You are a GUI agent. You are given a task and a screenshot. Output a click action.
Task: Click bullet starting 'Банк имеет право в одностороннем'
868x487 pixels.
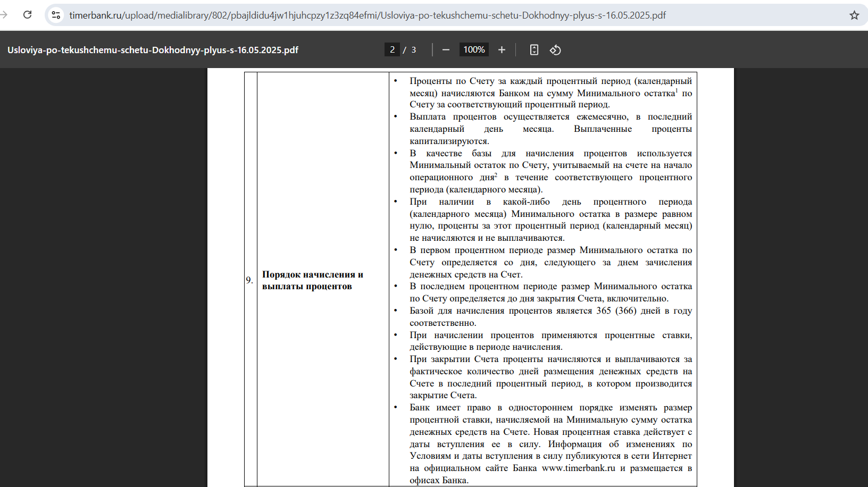click(x=551, y=444)
